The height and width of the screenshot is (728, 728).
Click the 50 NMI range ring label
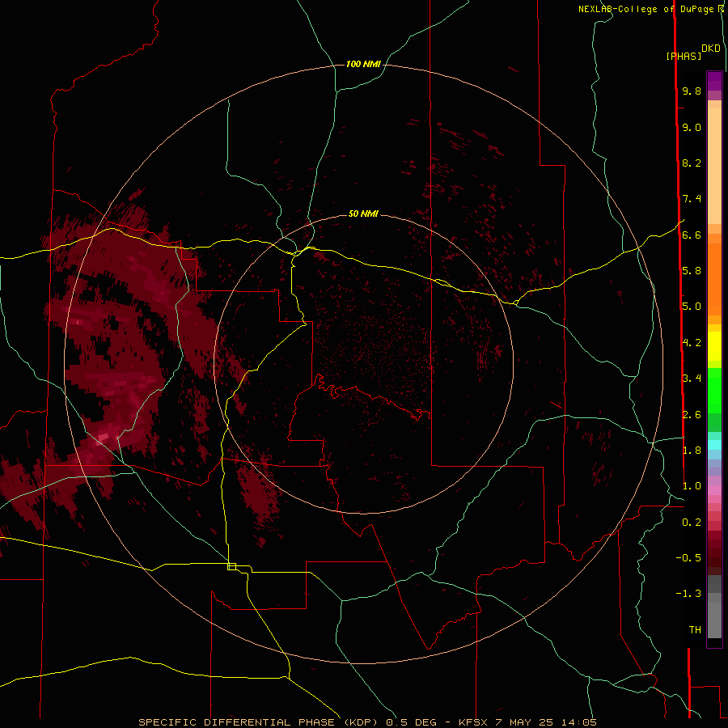pos(363,214)
